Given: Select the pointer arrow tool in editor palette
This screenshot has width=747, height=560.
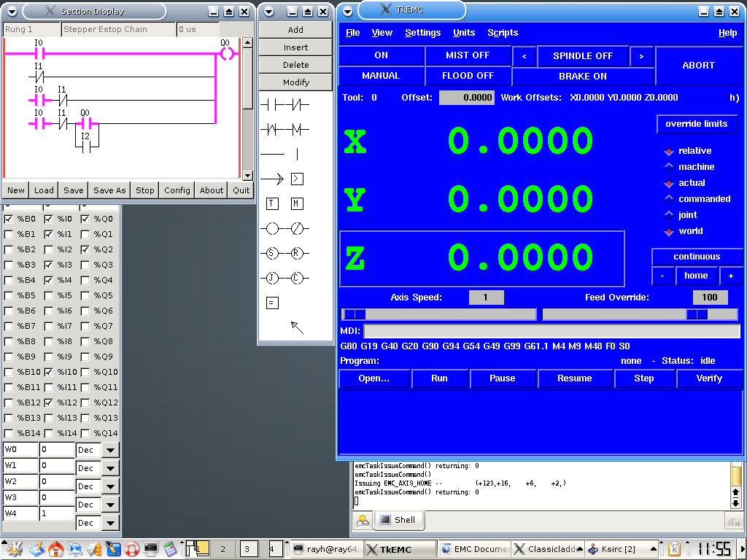Looking at the screenshot, I should tap(297, 327).
